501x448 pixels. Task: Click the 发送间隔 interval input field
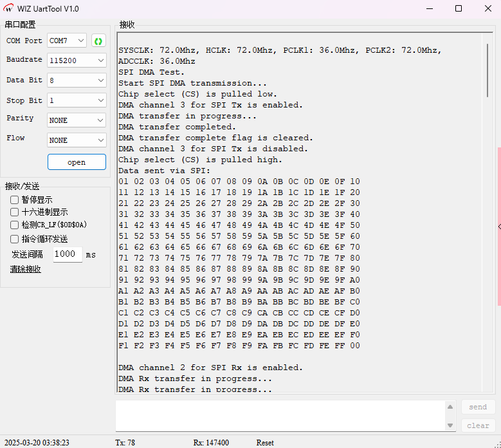[66, 254]
